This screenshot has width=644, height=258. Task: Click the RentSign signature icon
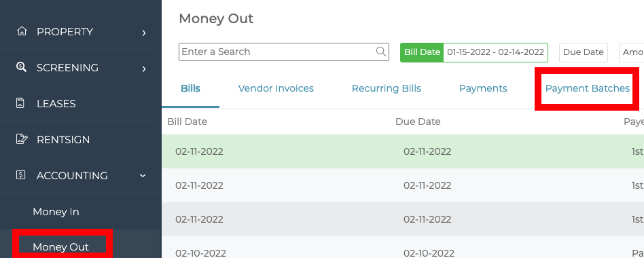[x=22, y=139]
